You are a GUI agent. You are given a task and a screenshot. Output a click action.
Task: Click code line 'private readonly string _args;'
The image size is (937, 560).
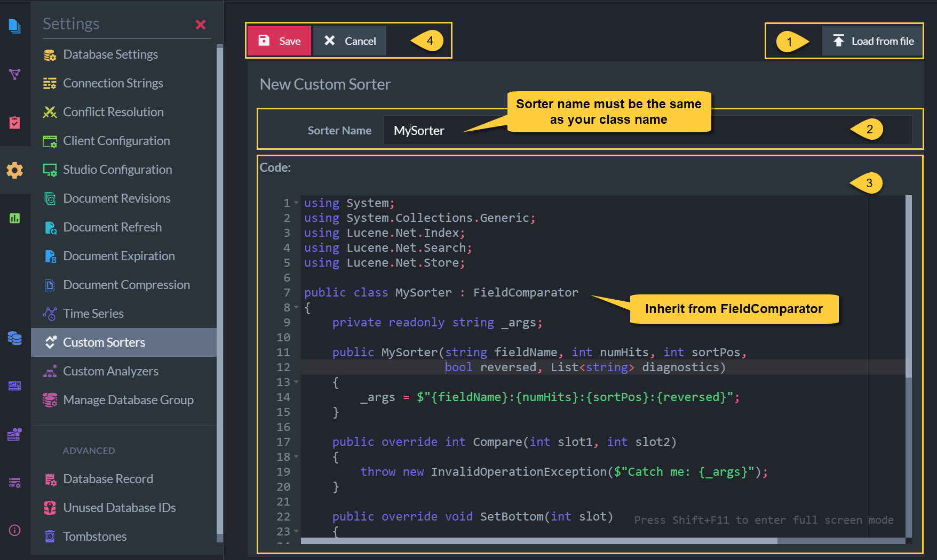pos(438,322)
